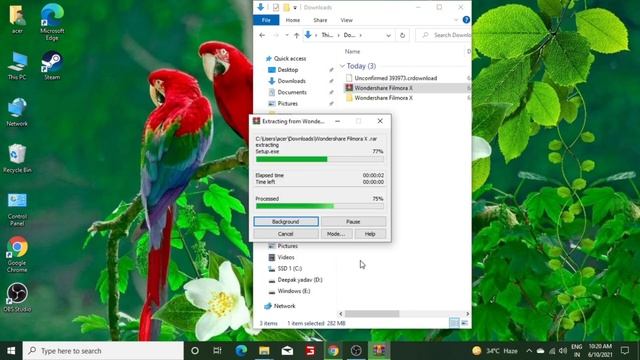
Task: Go back in Downloads Explorer window
Action: (262, 36)
